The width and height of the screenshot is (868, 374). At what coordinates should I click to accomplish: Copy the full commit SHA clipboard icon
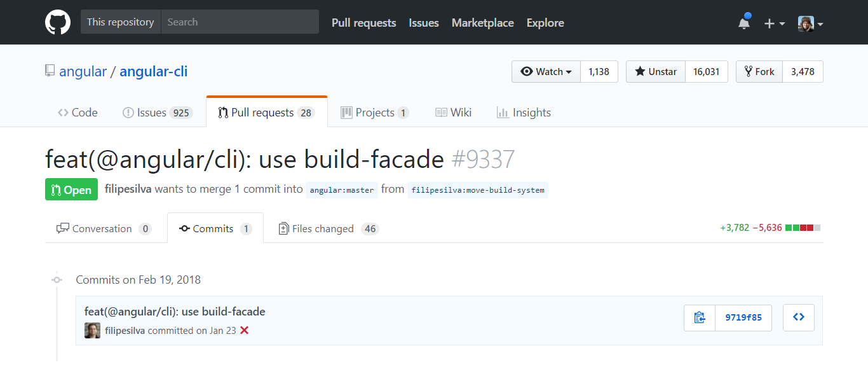click(700, 317)
